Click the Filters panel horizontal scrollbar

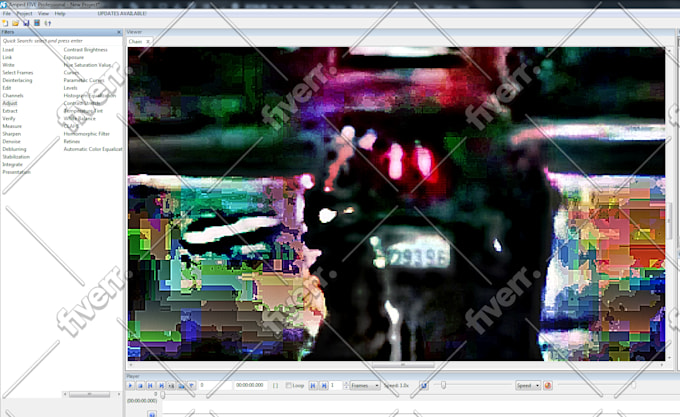pos(91,394)
